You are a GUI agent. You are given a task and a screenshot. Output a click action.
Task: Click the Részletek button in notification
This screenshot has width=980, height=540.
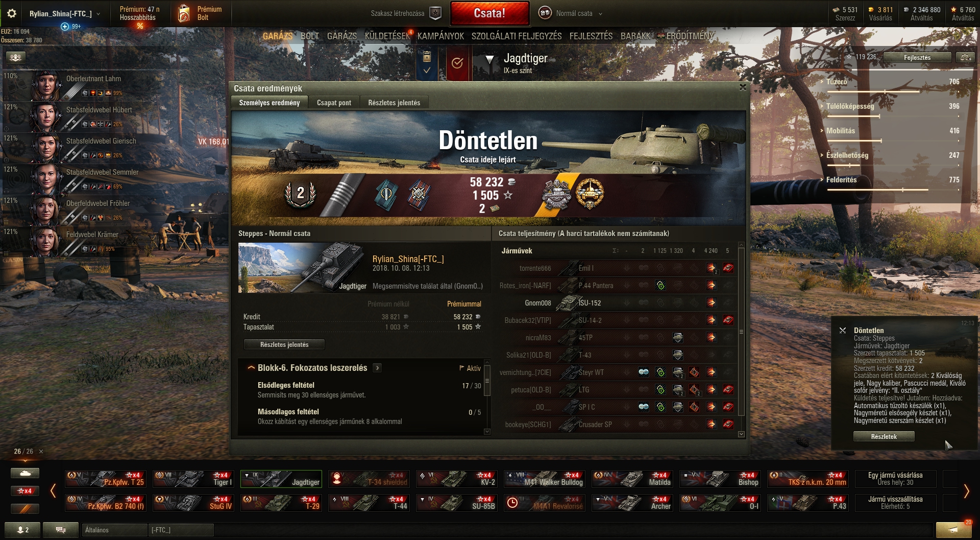884,436
